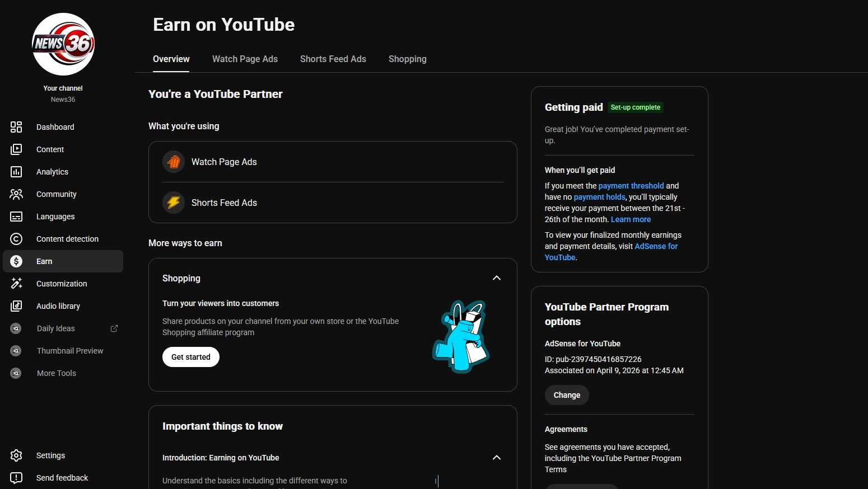Click the Shorts Feed Ads row text

point(224,203)
